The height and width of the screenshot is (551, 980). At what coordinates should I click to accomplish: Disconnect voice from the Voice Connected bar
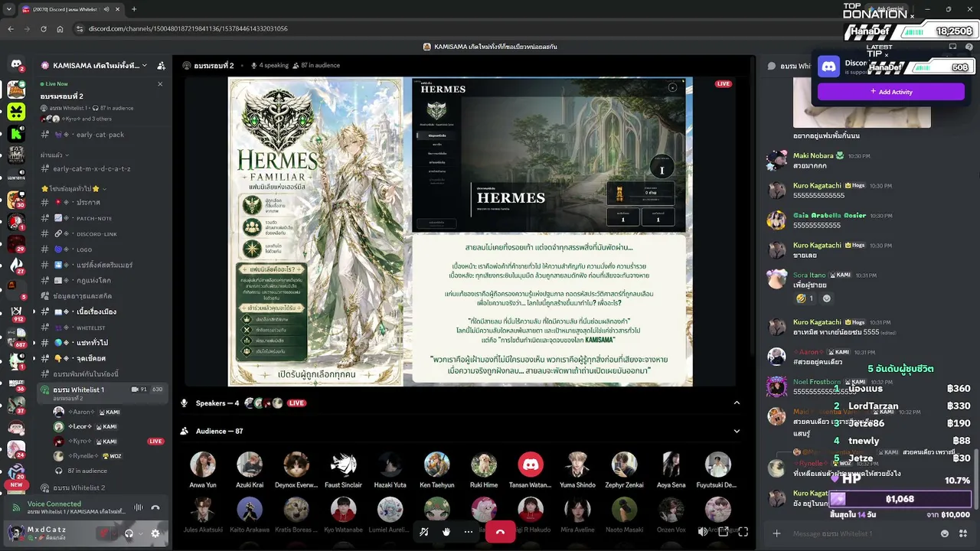tap(155, 507)
